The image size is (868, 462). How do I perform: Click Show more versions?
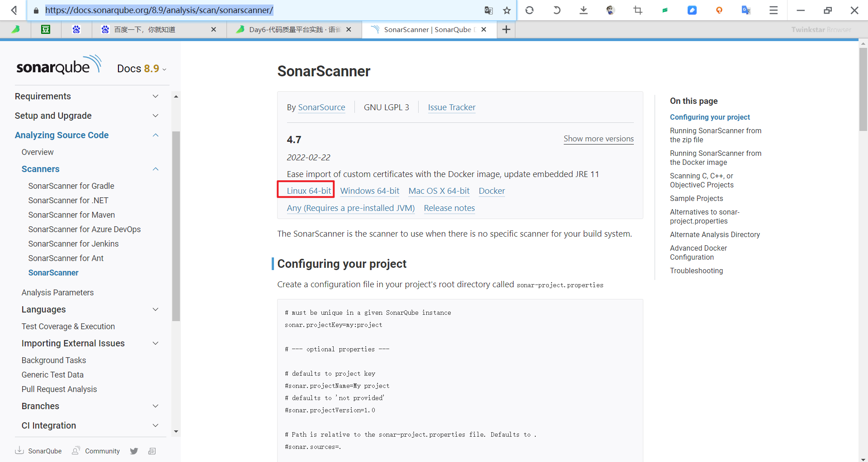(x=599, y=139)
